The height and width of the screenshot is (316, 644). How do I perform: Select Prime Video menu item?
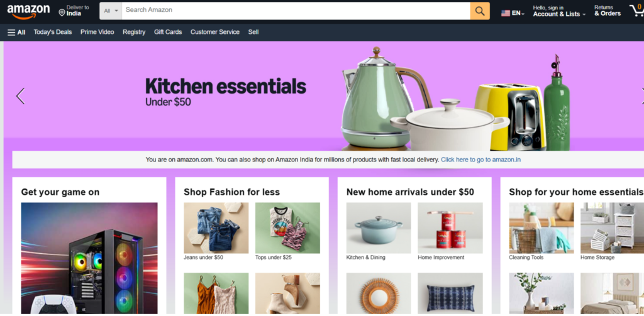[97, 32]
